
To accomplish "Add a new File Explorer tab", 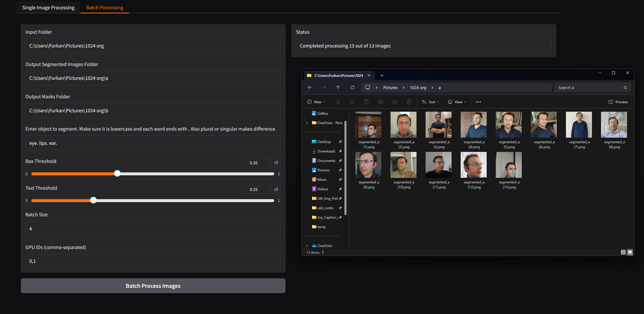I will 382,75.
